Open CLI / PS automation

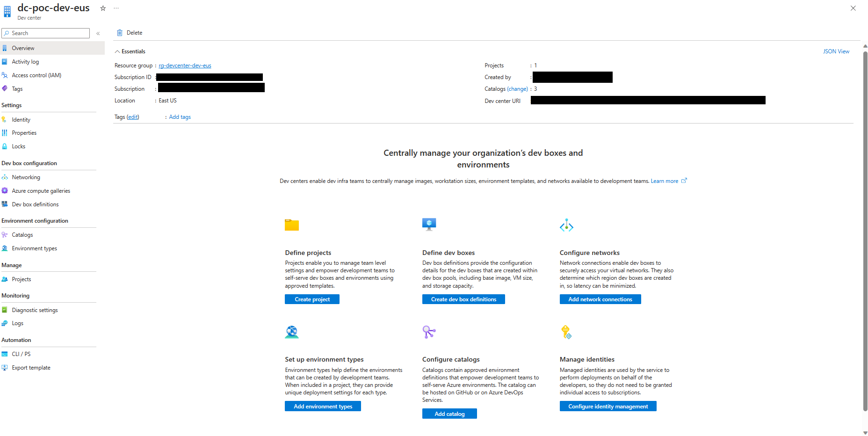[21, 354]
